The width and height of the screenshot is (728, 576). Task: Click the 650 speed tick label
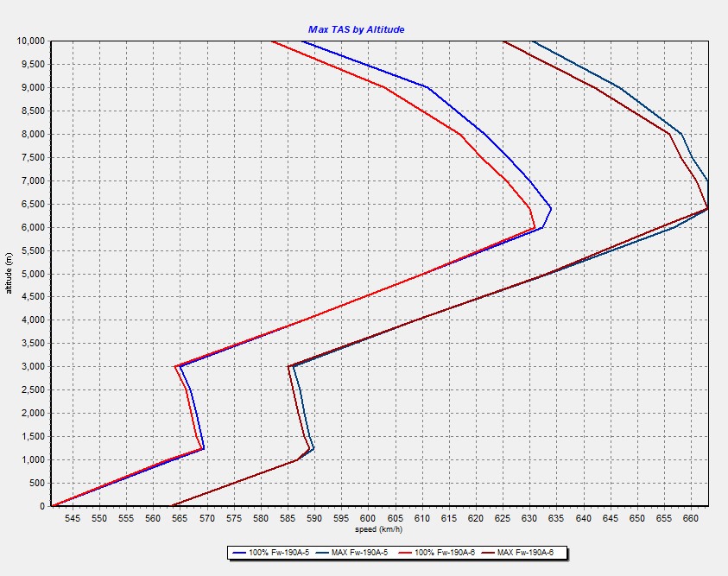[637, 518]
